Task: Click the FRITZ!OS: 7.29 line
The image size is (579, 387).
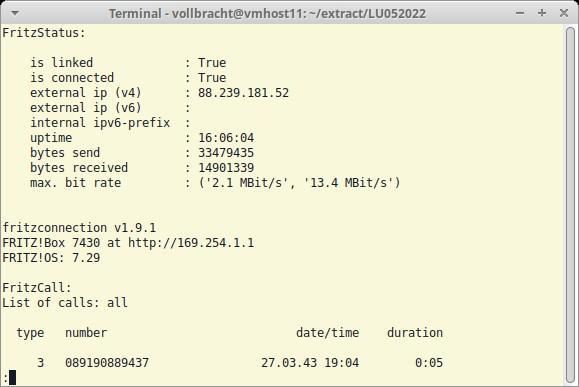Action: (x=51, y=258)
